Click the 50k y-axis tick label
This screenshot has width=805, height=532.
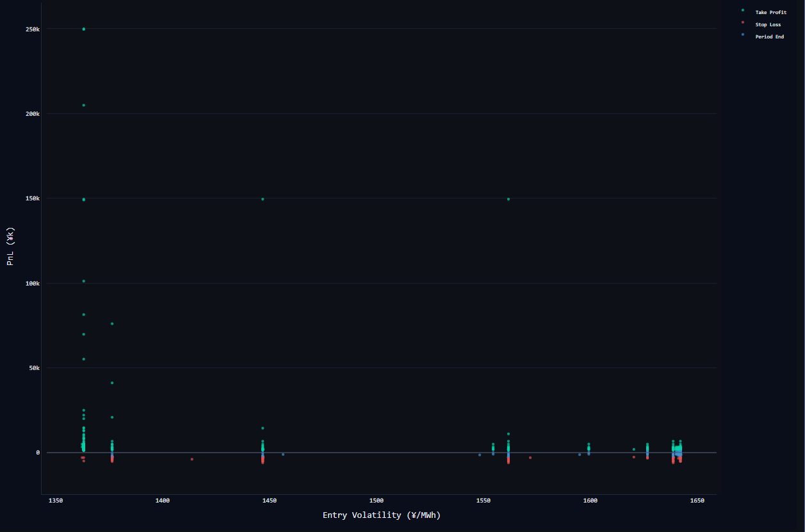[x=35, y=368]
